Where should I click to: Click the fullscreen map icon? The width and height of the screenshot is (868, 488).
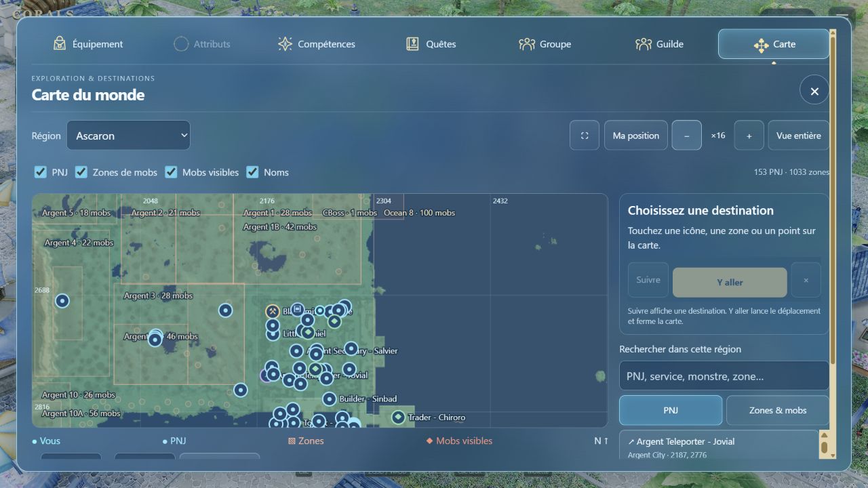585,136
